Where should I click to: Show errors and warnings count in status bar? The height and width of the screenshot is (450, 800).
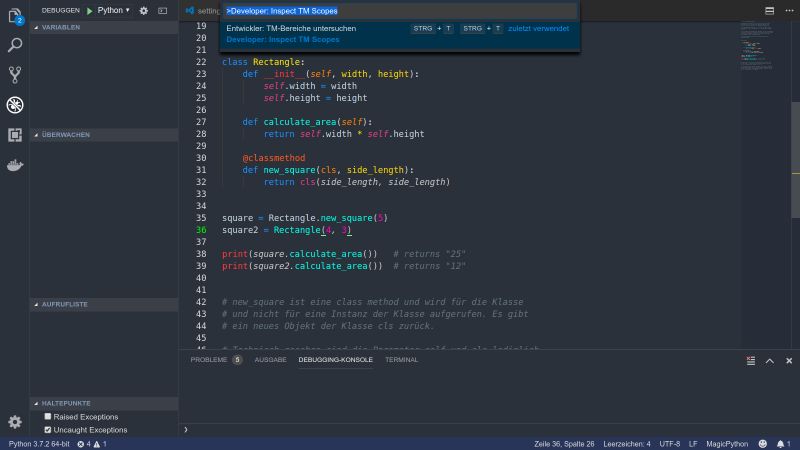tap(92, 444)
